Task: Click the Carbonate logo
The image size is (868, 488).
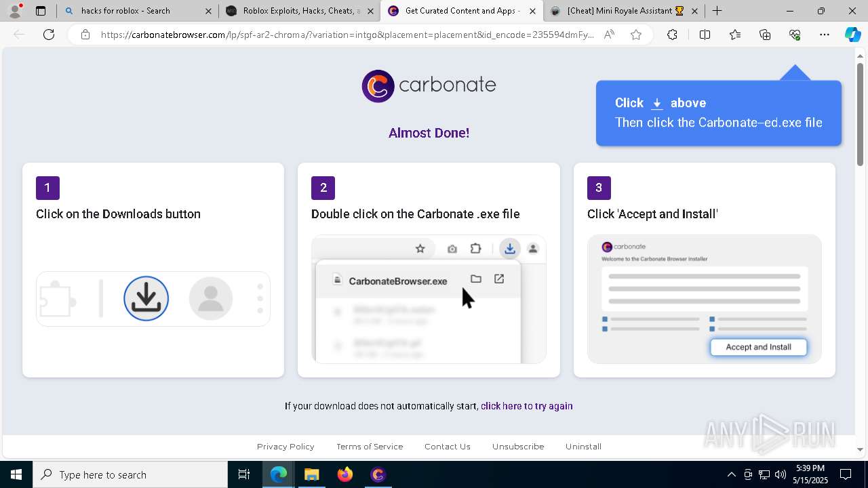Action: tap(429, 86)
